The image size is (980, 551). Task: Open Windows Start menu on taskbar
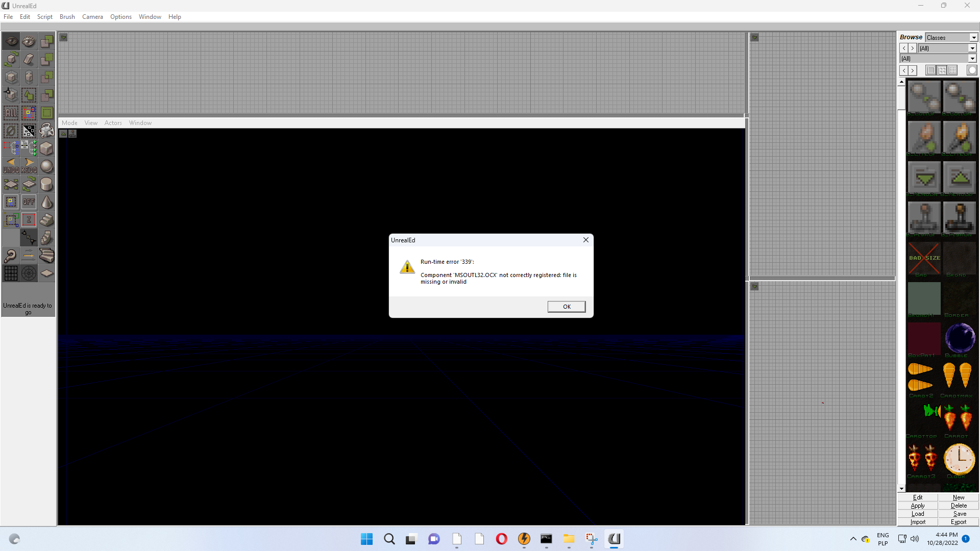[366, 539]
